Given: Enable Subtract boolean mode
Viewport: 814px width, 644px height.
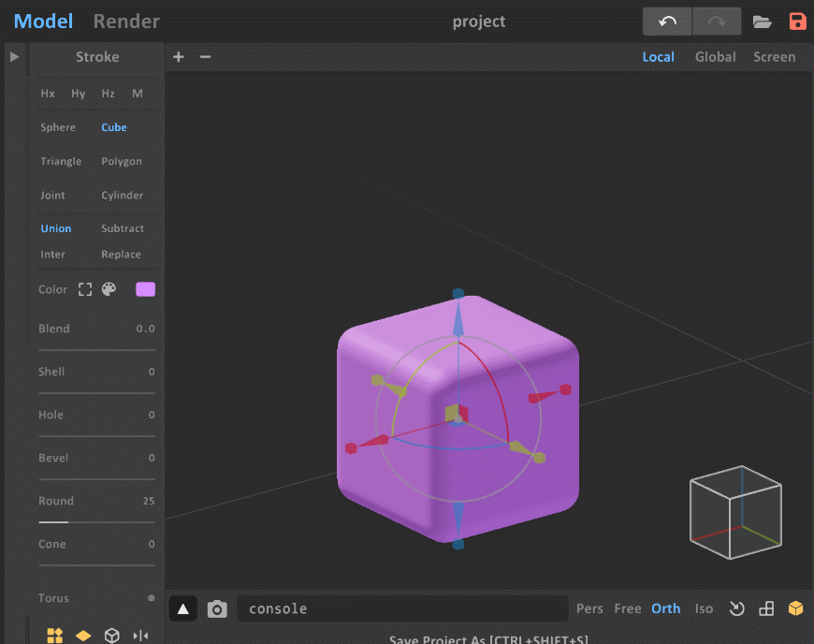Looking at the screenshot, I should [123, 228].
